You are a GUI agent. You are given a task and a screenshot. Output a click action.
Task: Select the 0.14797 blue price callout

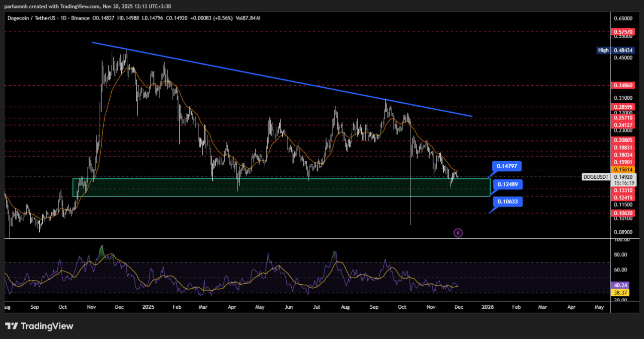pos(506,166)
